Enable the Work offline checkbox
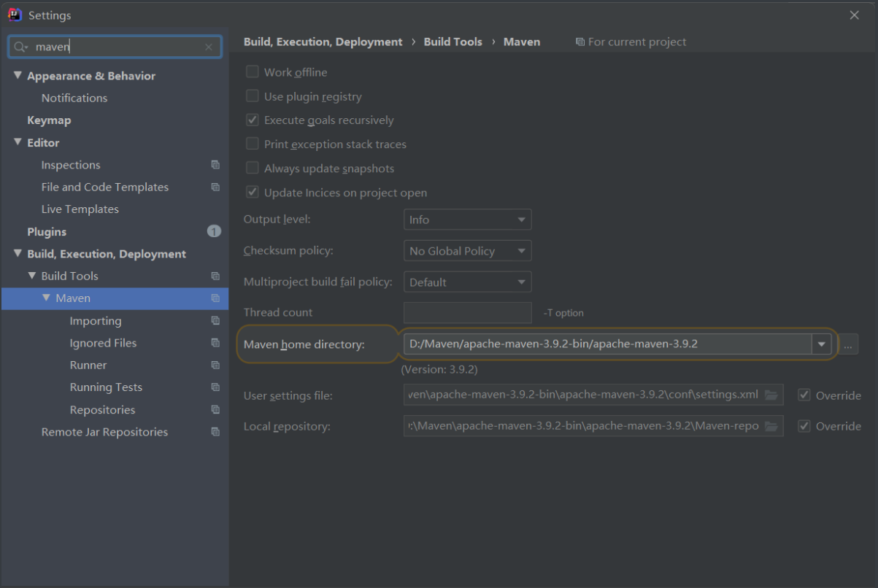 (x=253, y=72)
